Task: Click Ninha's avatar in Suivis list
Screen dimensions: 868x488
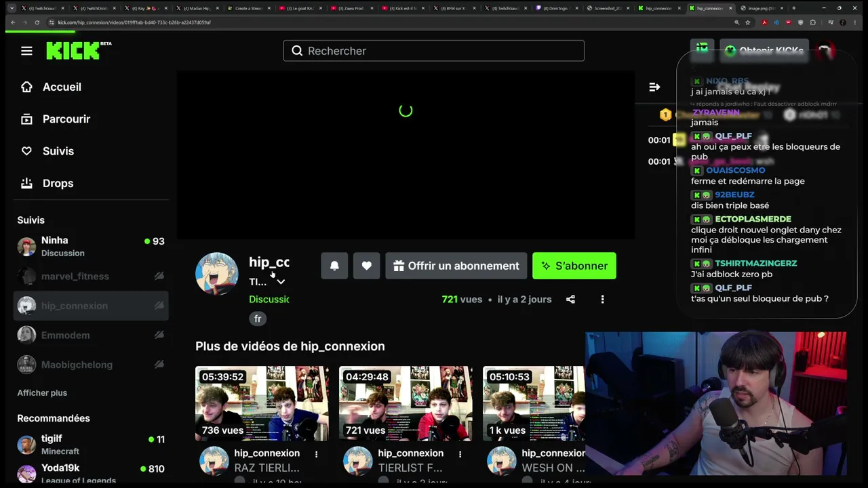Action: 26,247
